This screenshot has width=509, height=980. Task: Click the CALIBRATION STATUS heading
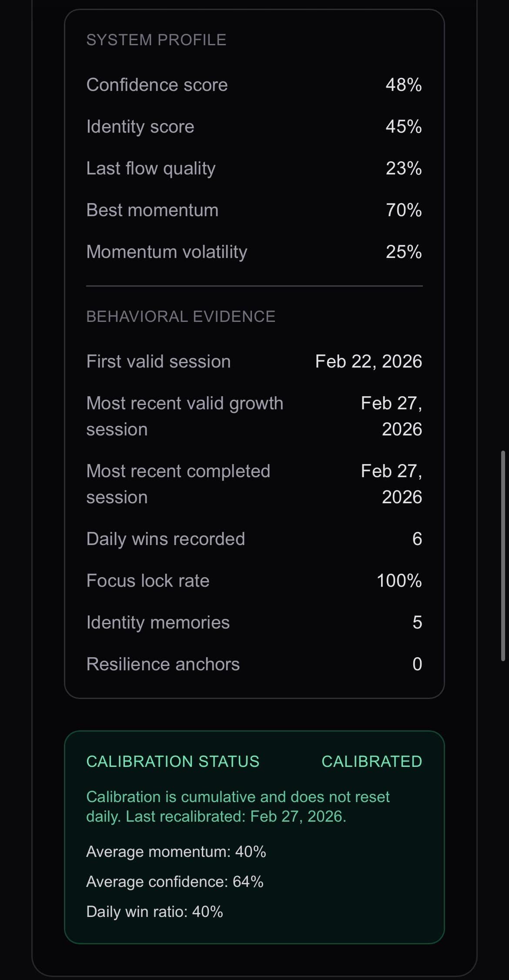coord(173,761)
